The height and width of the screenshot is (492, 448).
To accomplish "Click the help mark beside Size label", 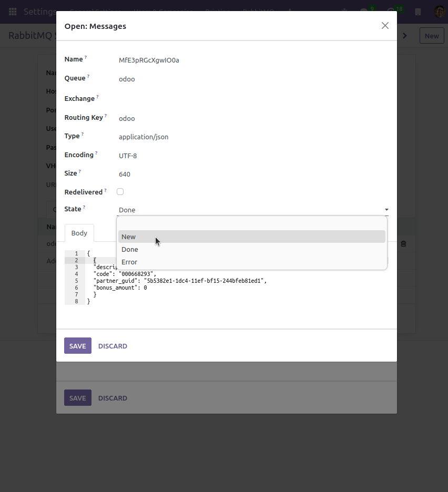I will 79,171.
